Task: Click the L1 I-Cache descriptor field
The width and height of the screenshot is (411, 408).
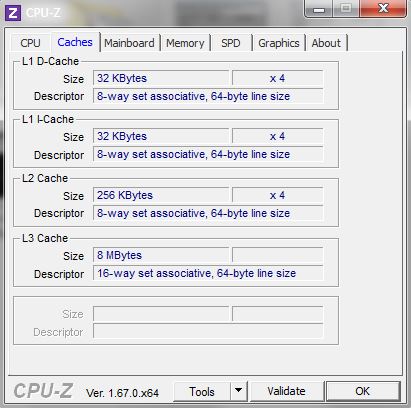Action: [x=208, y=154]
